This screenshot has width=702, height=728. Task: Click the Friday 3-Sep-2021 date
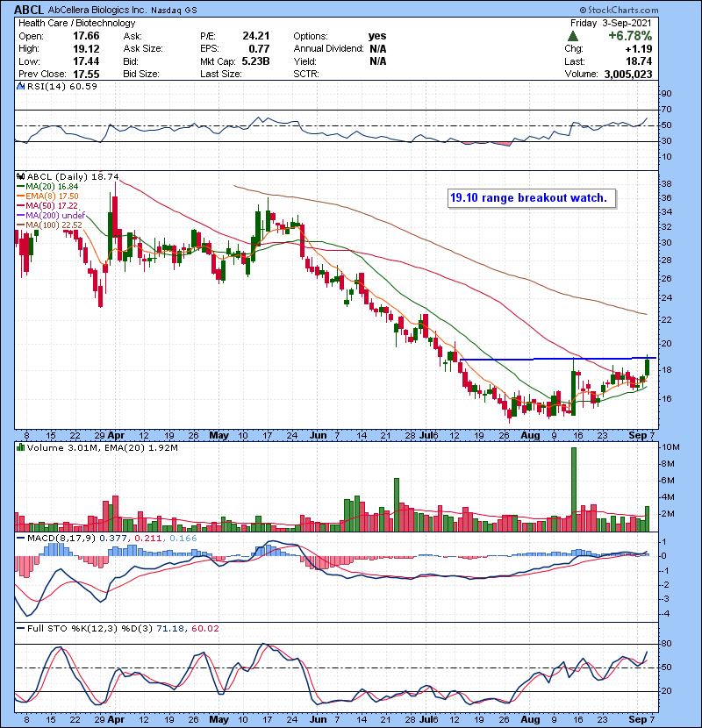(611, 23)
